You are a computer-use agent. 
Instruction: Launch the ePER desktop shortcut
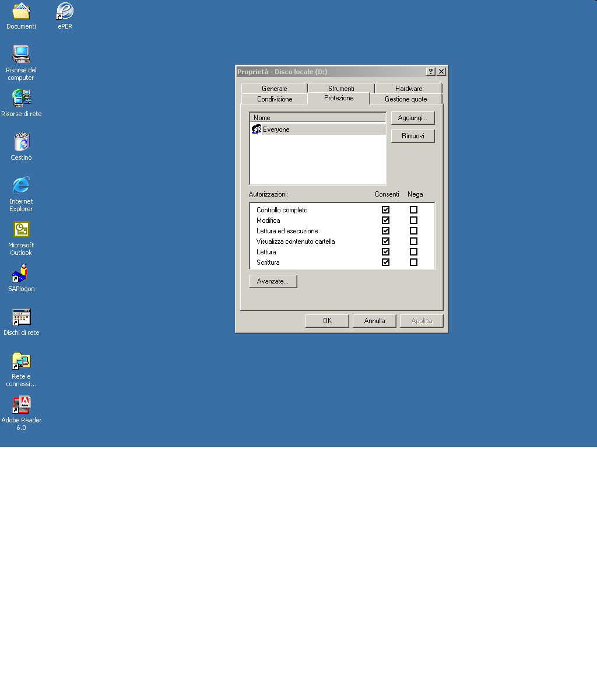coord(65,12)
